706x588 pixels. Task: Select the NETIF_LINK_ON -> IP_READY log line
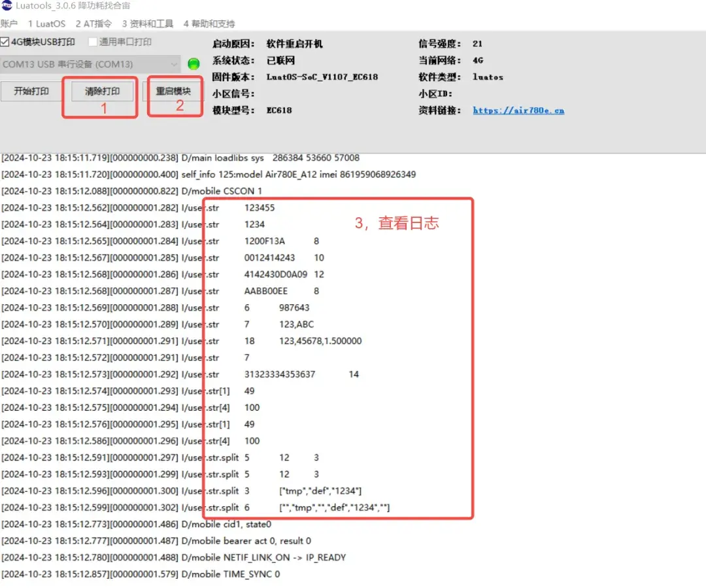(174, 558)
